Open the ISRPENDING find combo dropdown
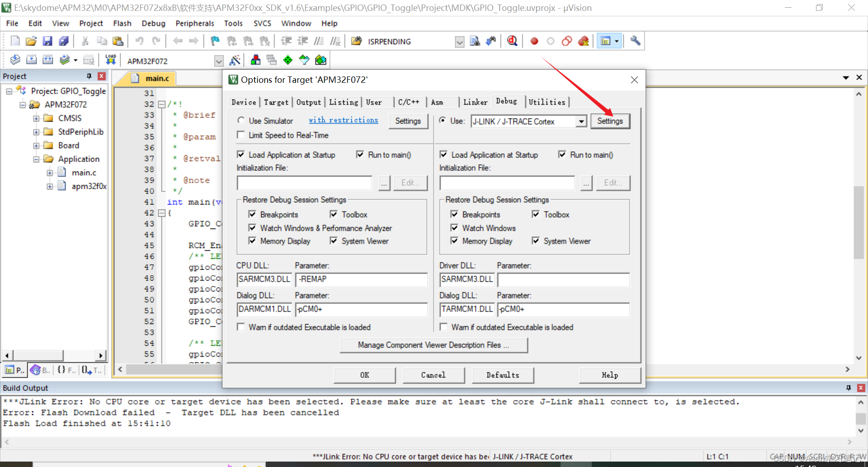 [x=459, y=42]
